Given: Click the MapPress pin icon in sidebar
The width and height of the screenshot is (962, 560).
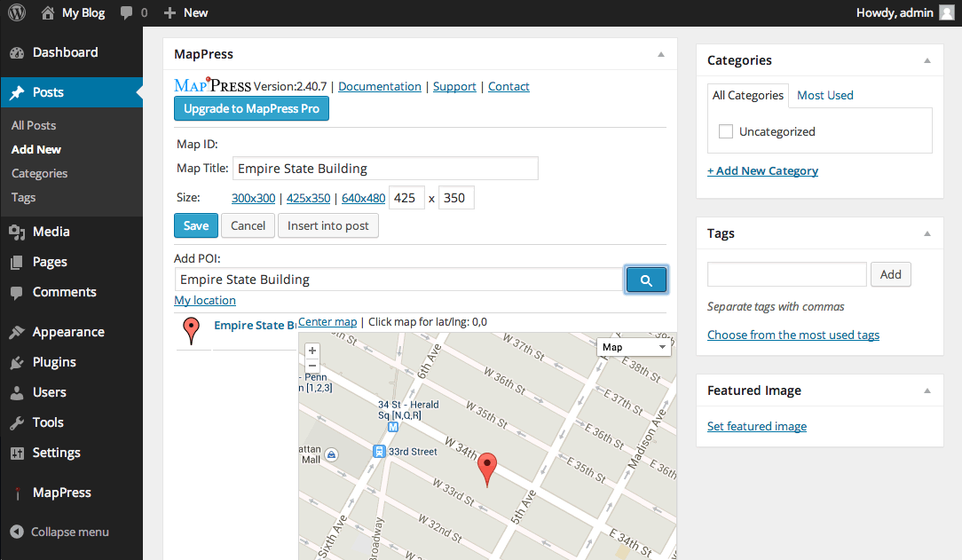Looking at the screenshot, I should pyautogui.click(x=17, y=493).
